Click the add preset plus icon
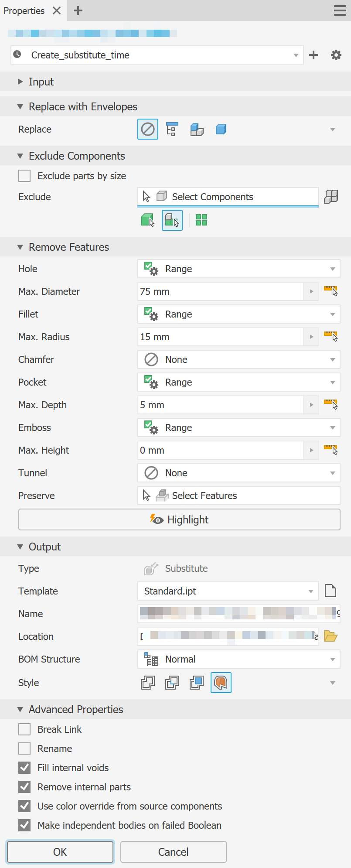This screenshot has width=351, height=868. pos(314,55)
